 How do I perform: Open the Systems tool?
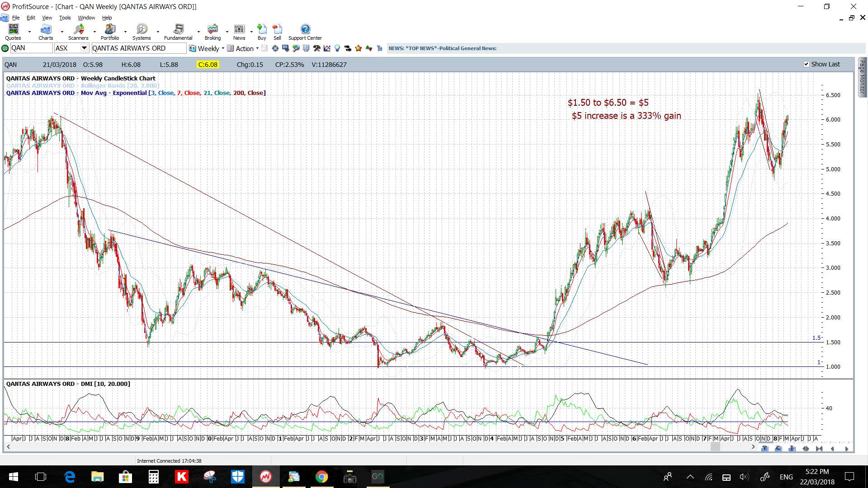coord(142,32)
